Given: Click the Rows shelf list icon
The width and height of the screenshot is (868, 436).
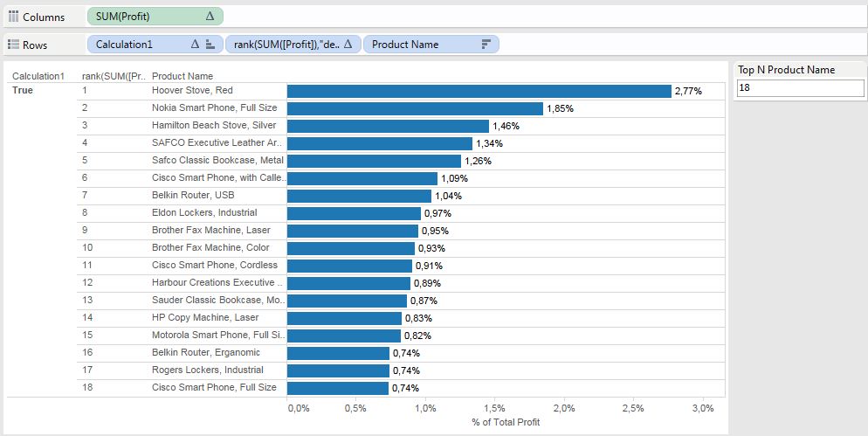Looking at the screenshot, I should point(13,45).
